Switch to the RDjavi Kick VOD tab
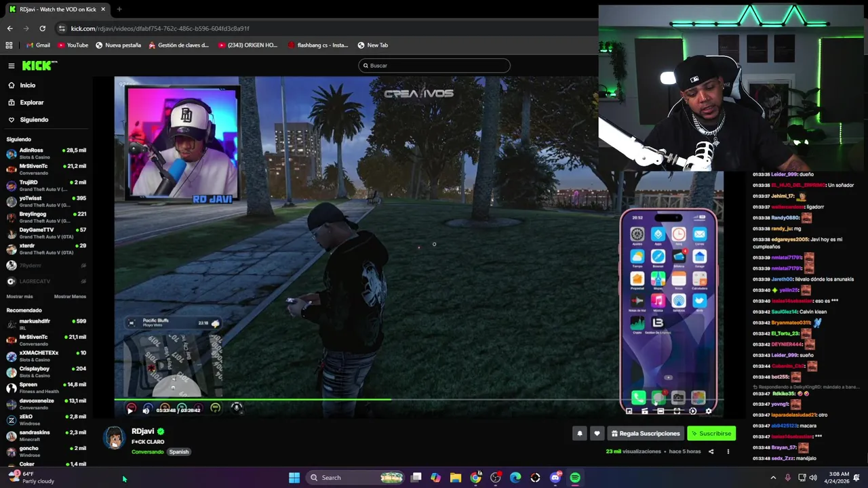The image size is (868, 488). [x=58, y=9]
